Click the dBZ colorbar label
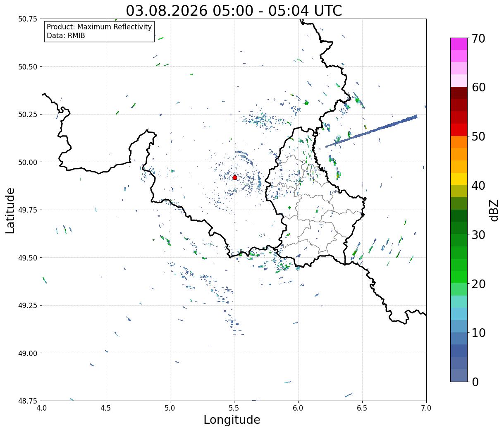This screenshot has height=430, width=504. 494,210
